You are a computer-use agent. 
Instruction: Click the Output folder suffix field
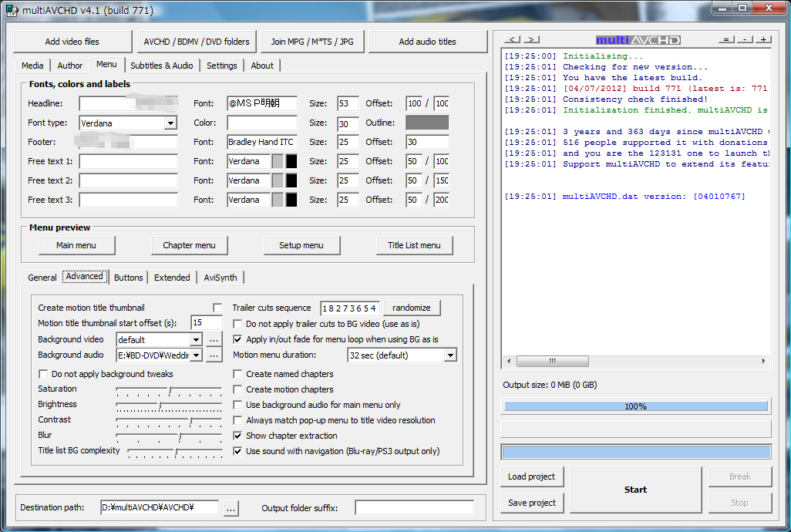415,508
